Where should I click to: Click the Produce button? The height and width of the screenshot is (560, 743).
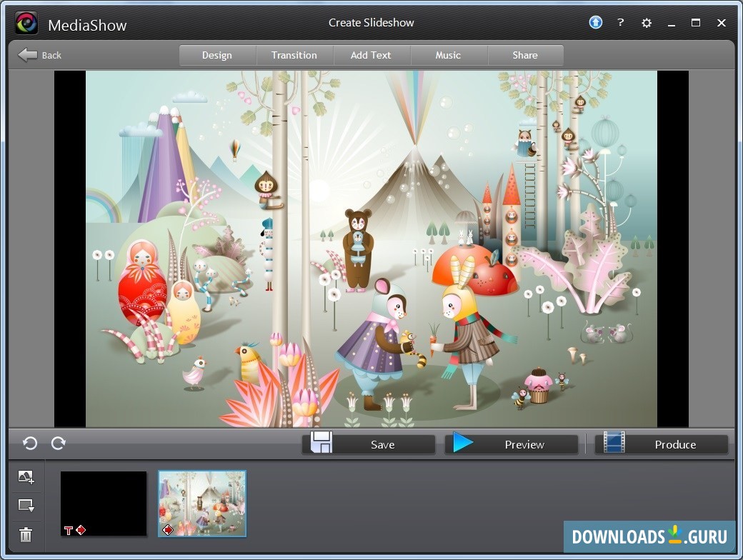tap(661, 444)
